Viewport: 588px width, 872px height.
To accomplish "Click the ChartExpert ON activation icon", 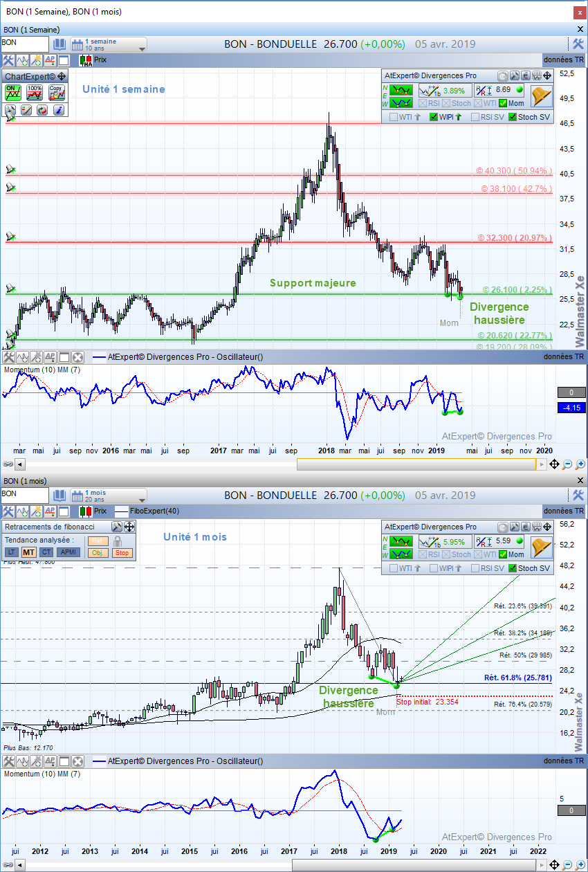I will [12, 93].
